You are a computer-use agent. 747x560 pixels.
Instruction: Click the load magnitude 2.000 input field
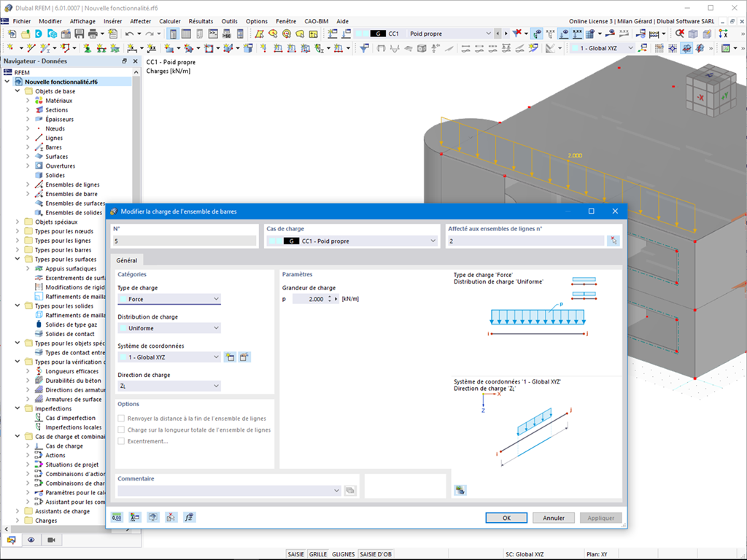coord(309,299)
